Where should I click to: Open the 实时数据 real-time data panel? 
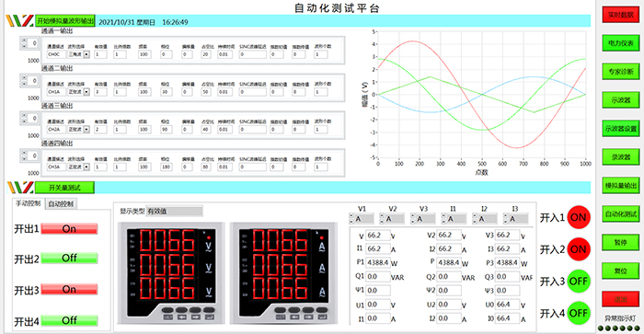point(621,15)
